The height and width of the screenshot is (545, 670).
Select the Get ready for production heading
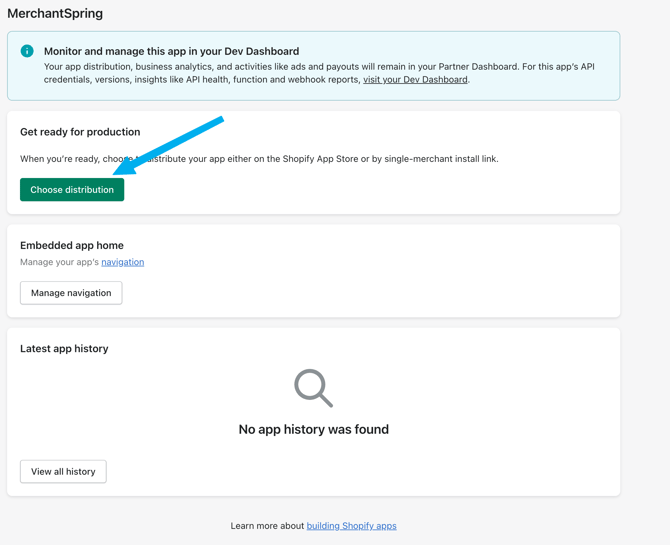(80, 132)
